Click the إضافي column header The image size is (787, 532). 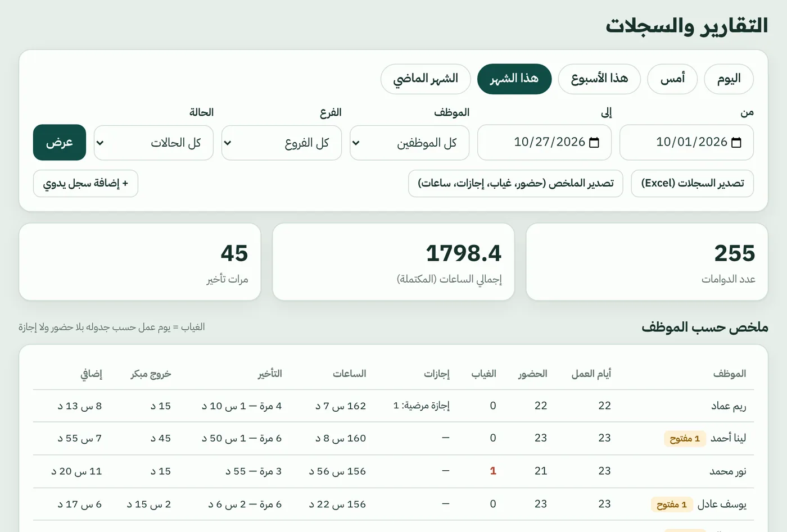[x=91, y=374]
